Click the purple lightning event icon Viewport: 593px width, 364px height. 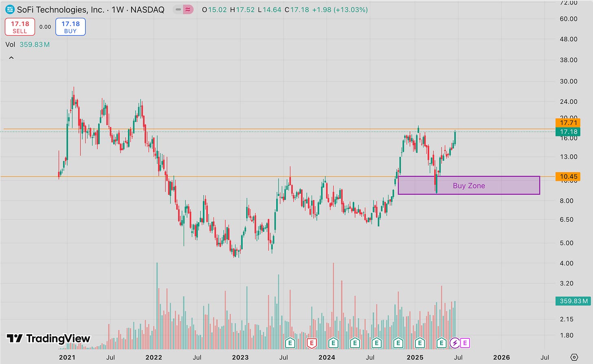(x=455, y=343)
